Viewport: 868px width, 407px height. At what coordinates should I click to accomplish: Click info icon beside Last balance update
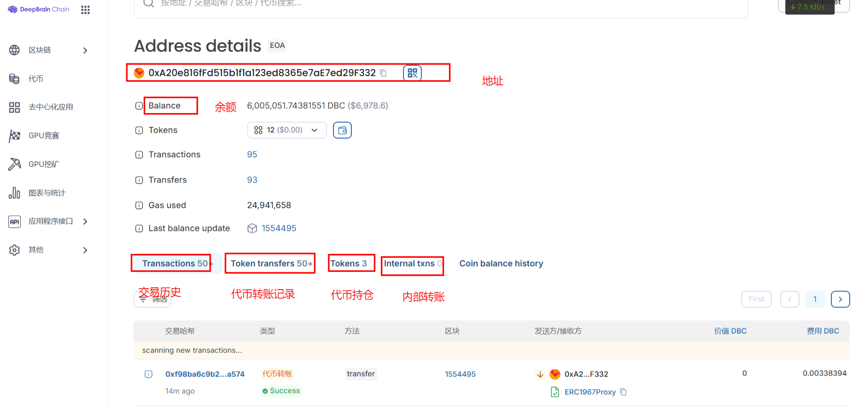(x=139, y=228)
